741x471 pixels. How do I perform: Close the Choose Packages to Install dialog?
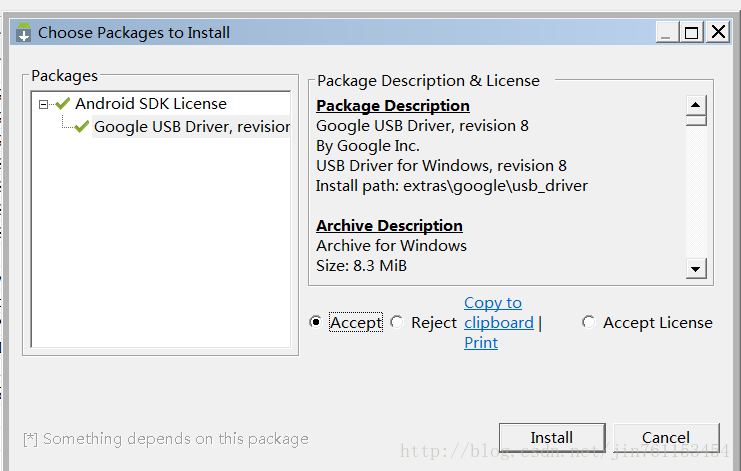pos(718,33)
